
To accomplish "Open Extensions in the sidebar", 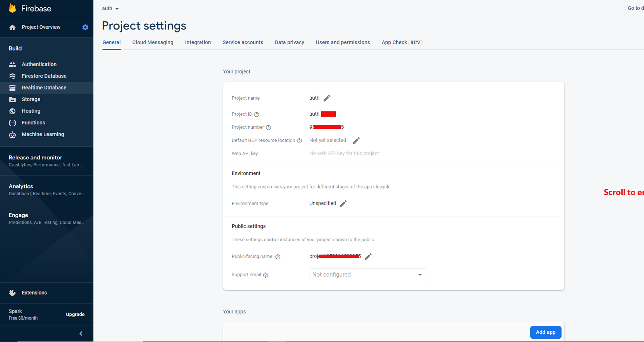I will coord(34,293).
